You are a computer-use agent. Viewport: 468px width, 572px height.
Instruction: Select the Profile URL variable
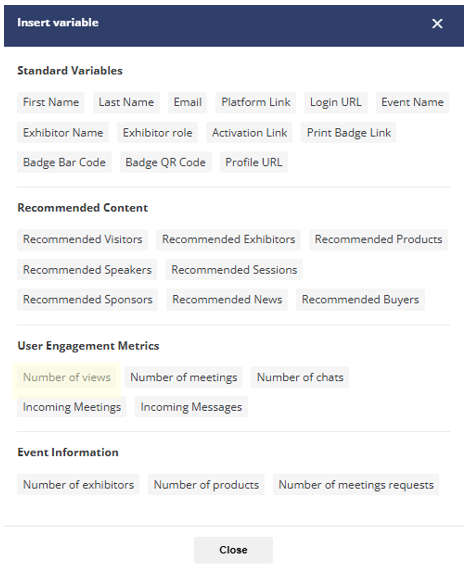click(x=254, y=162)
